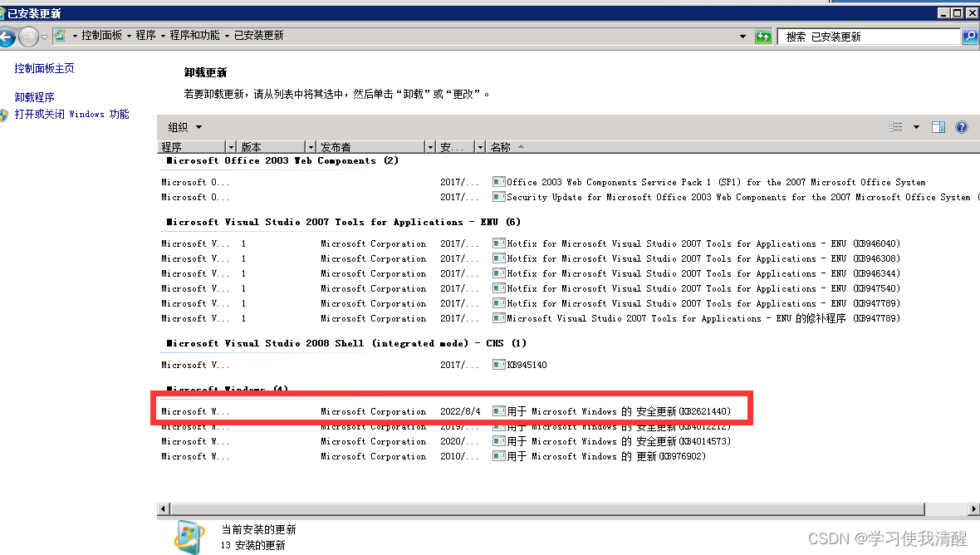Open the window system menu icon
980x555 pixels.
[x=2, y=13]
